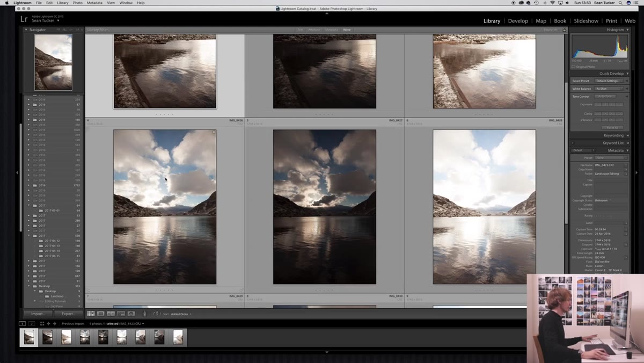The height and width of the screenshot is (363, 644).
Task: Switch to Loupe view icon
Action: click(101, 314)
